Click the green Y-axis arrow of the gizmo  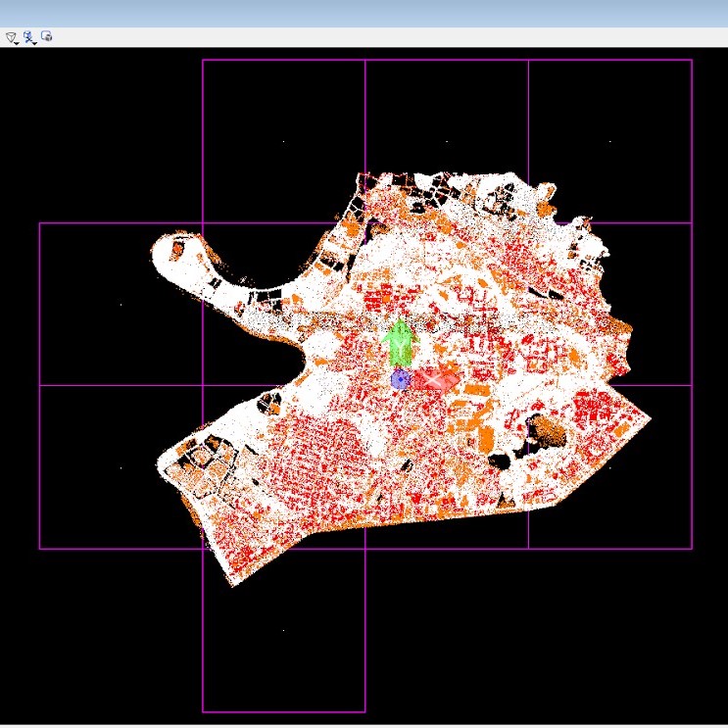(400, 343)
